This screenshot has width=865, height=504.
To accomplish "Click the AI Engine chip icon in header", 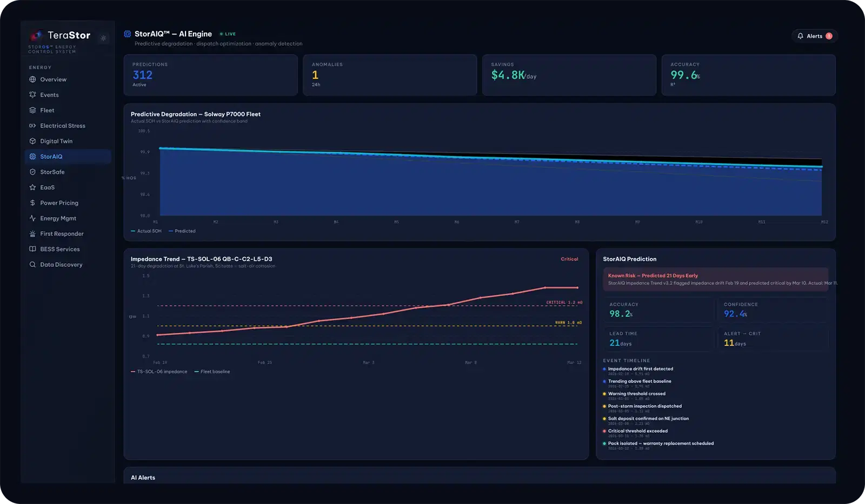I will point(127,34).
